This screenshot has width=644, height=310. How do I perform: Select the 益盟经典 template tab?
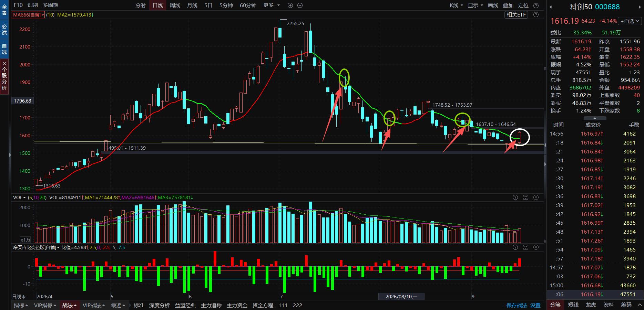click(185, 306)
